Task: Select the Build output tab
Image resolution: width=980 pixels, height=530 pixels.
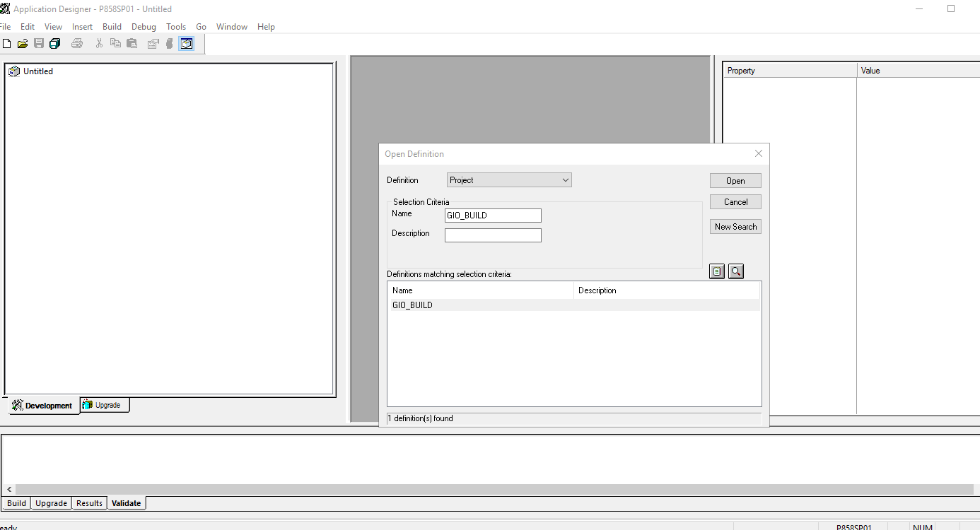Action: click(x=16, y=503)
